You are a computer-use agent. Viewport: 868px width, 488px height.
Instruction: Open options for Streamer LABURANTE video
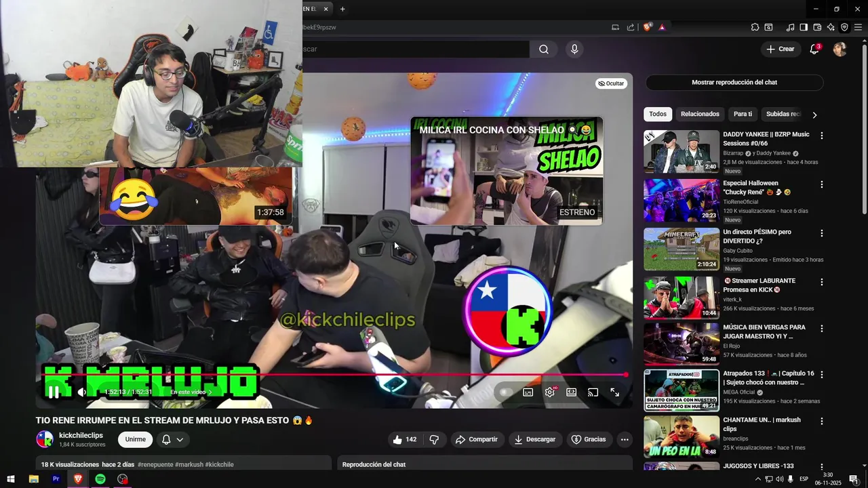[822, 282]
